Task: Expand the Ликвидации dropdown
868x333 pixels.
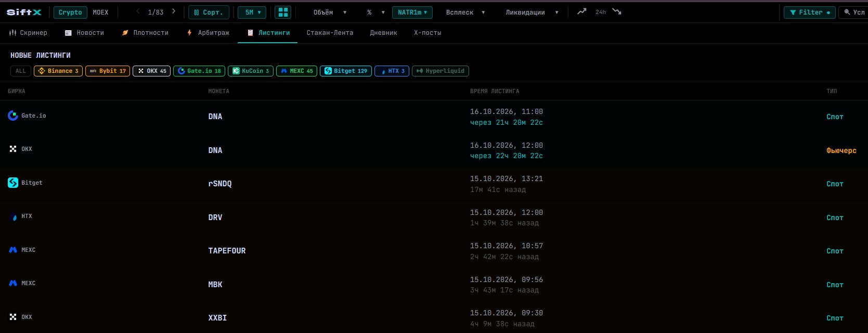Action: click(x=532, y=12)
